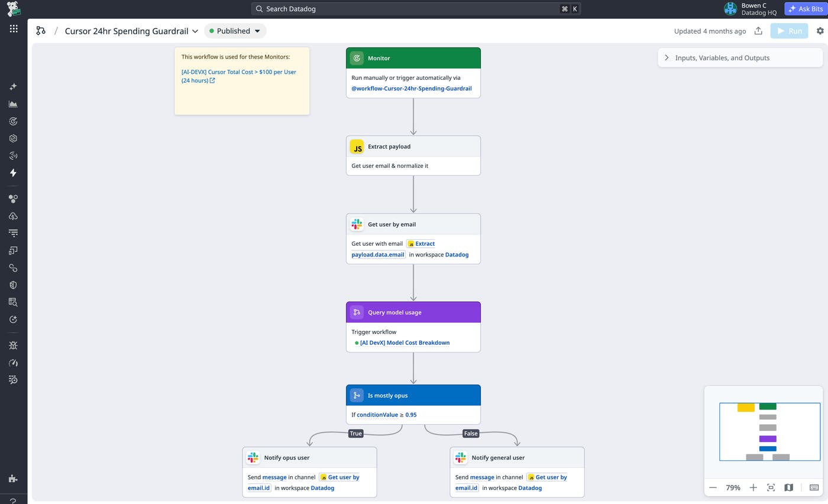Open the Dashboards area-chart sidebar icon

point(13,104)
